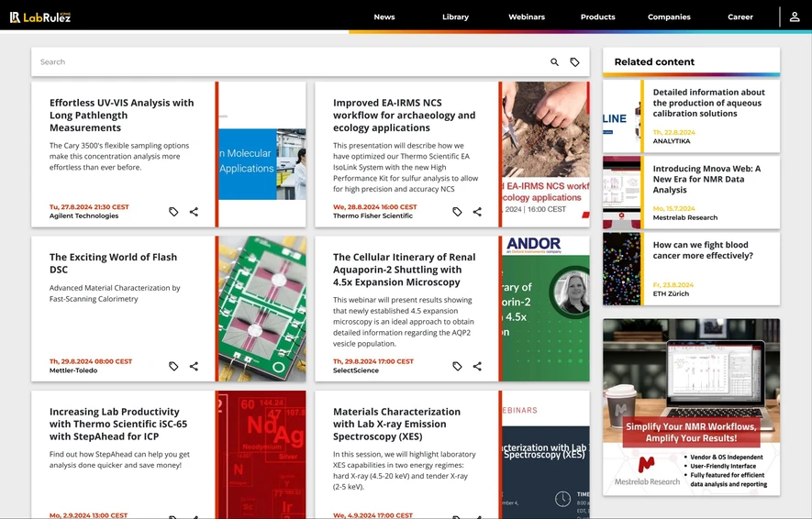The height and width of the screenshot is (519, 812).
Task: Open How can we fight blood cancer article
Action: click(x=703, y=250)
